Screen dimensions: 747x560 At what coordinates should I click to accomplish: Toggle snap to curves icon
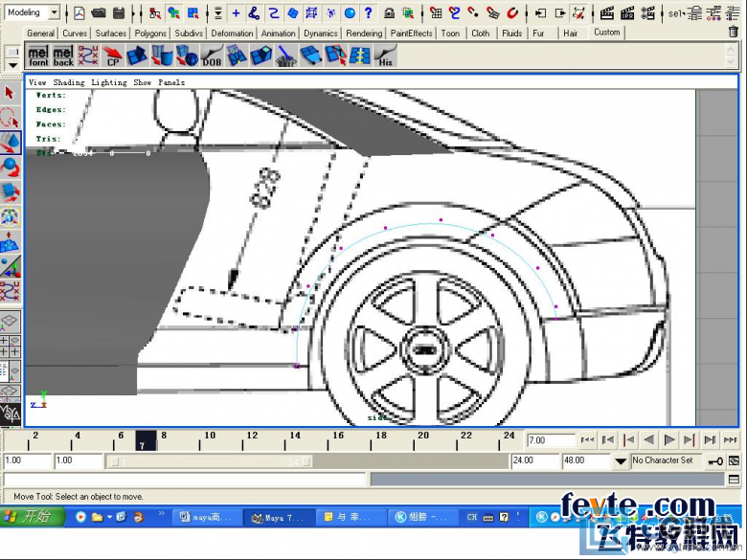[x=455, y=13]
